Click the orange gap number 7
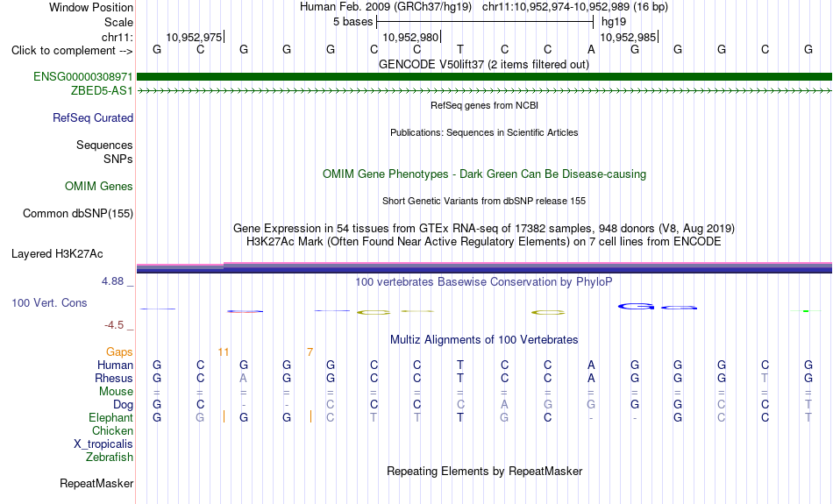Viewport: 833px width, 504px height. (x=310, y=352)
